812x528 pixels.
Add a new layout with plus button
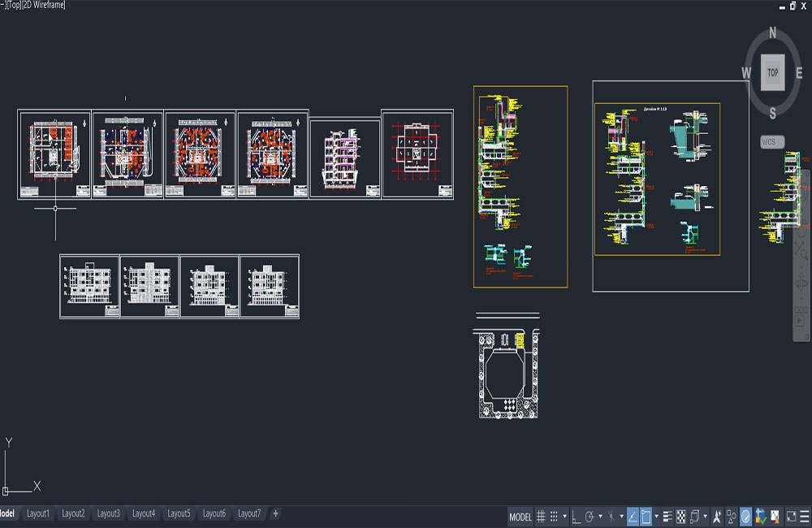click(275, 513)
